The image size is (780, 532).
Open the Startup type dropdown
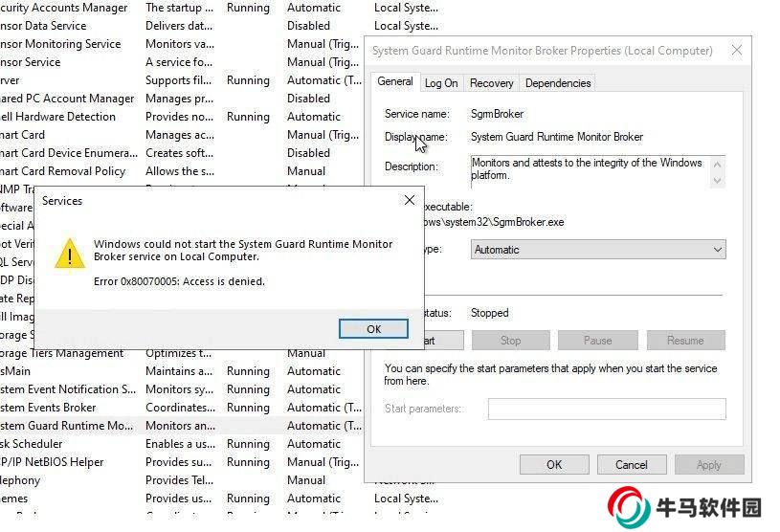click(598, 250)
